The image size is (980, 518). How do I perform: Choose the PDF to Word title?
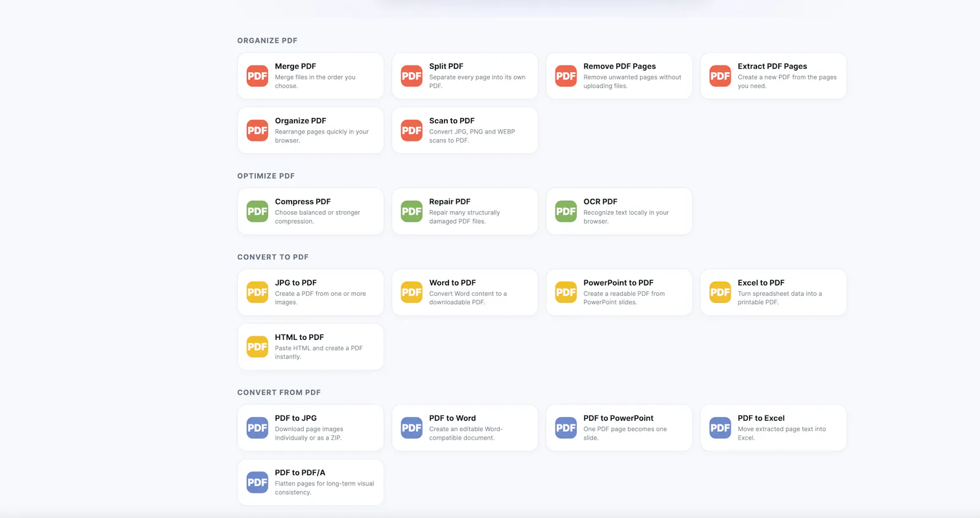[452, 418]
